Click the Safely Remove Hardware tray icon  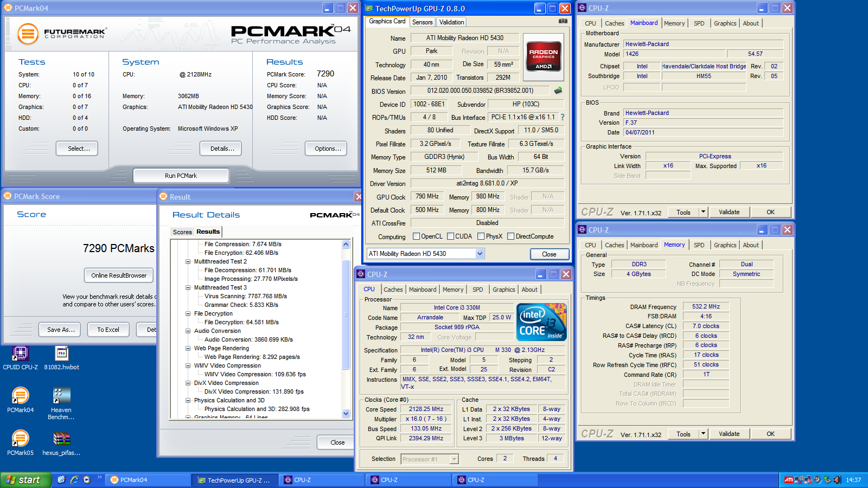tap(827, 480)
